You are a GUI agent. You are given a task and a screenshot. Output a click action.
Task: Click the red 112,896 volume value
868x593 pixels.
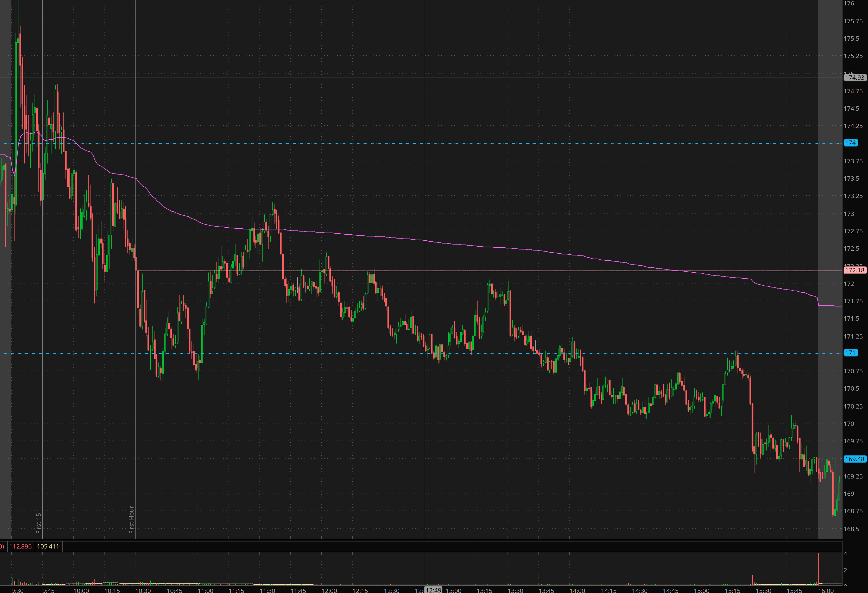[21, 546]
